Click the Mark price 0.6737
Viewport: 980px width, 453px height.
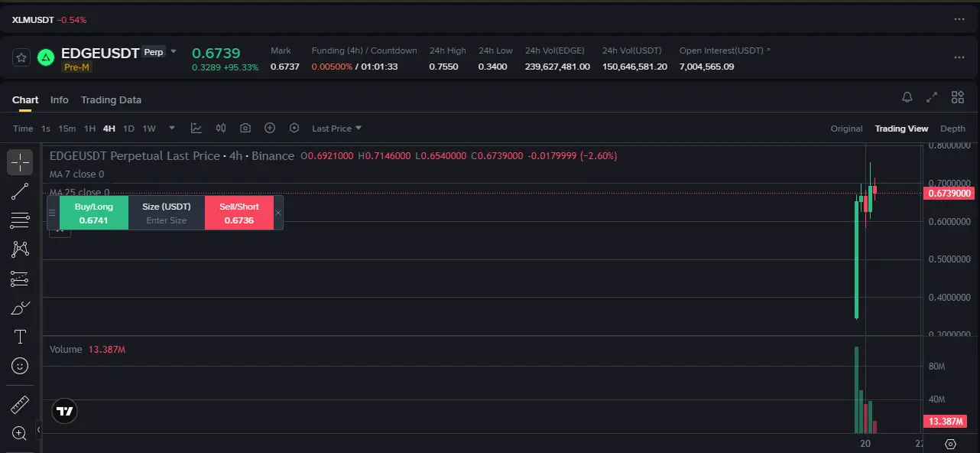285,67
